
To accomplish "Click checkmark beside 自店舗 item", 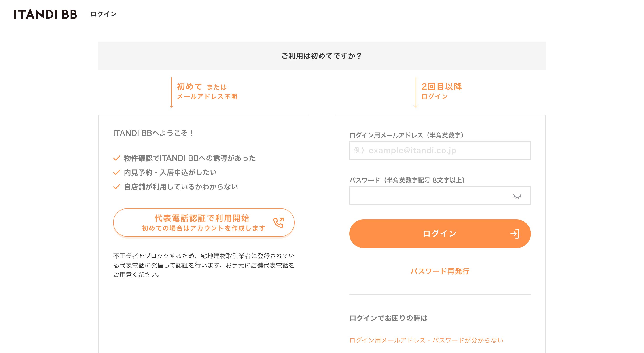I will pyautogui.click(x=117, y=187).
